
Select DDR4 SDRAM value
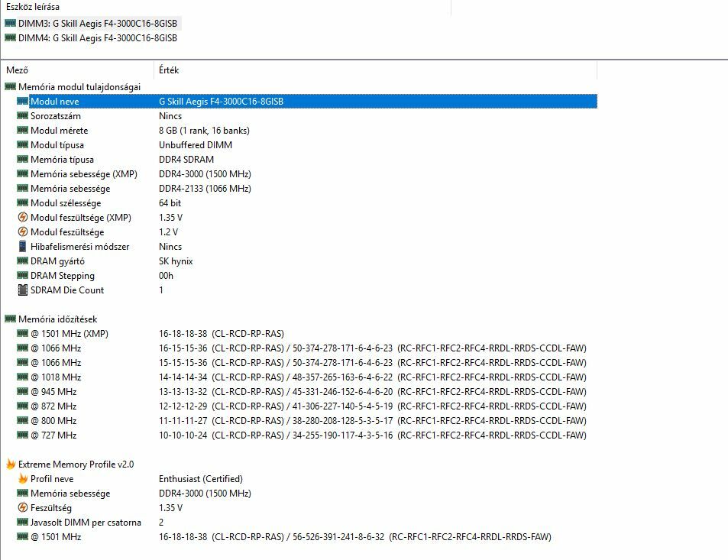point(186,159)
